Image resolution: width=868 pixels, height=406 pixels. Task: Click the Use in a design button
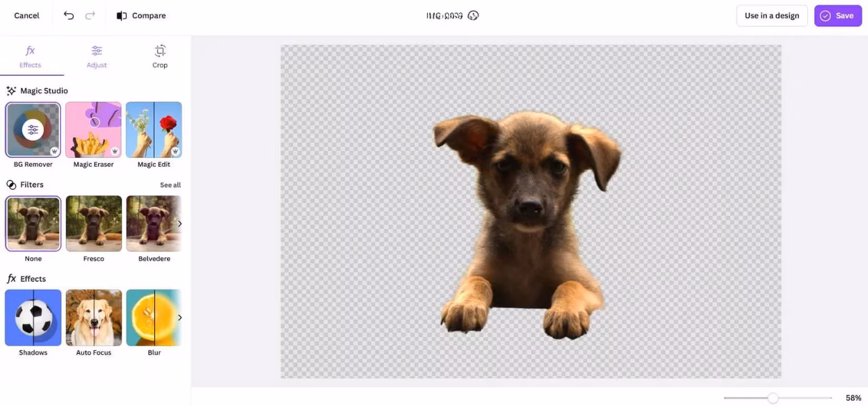coord(772,15)
